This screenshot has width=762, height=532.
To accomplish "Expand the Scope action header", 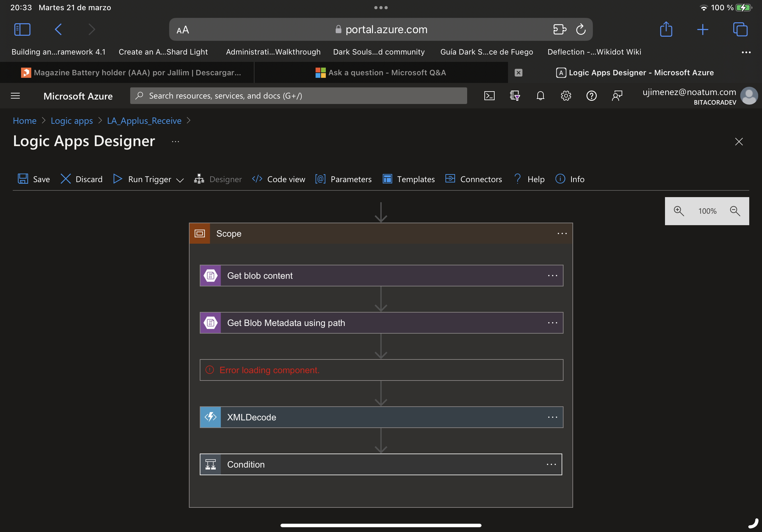I will 381,233.
